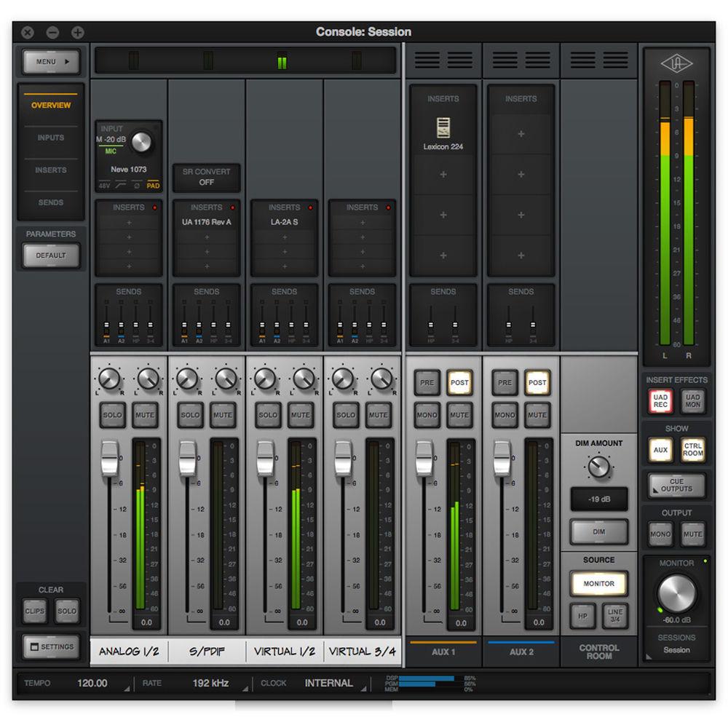Click the Dim Amount knob
The width and height of the screenshot is (728, 728).
pyautogui.click(x=598, y=467)
